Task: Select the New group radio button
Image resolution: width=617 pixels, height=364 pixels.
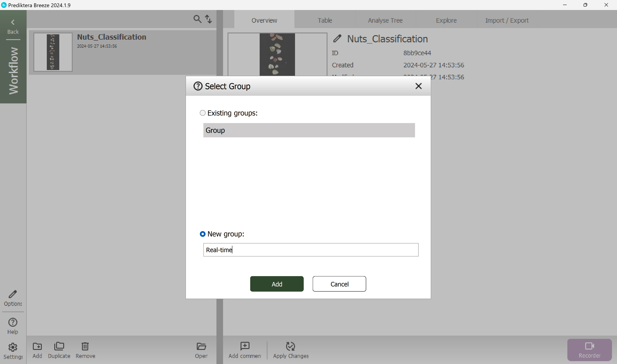Action: click(203, 234)
